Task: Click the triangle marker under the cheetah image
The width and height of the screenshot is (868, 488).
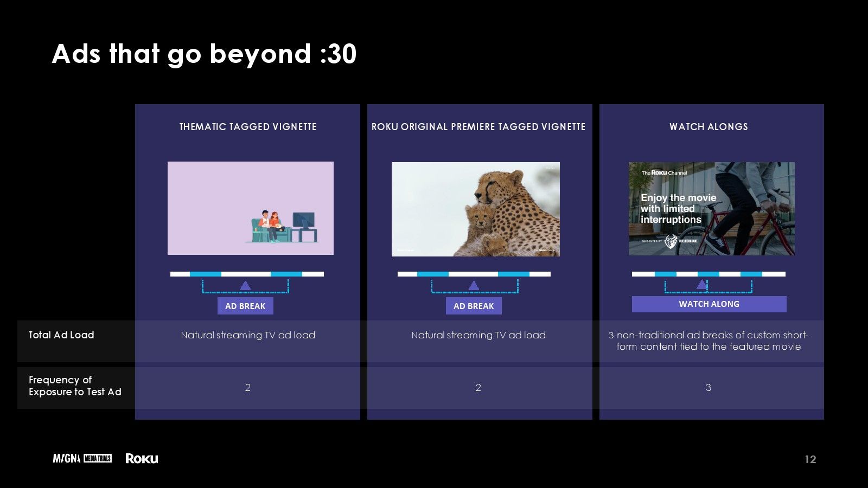Action: coord(474,285)
